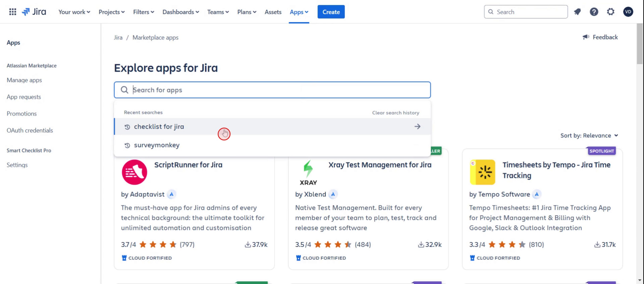The image size is (644, 284).
Task: Click the Timesheets by Tempo app icon
Action: (x=482, y=172)
